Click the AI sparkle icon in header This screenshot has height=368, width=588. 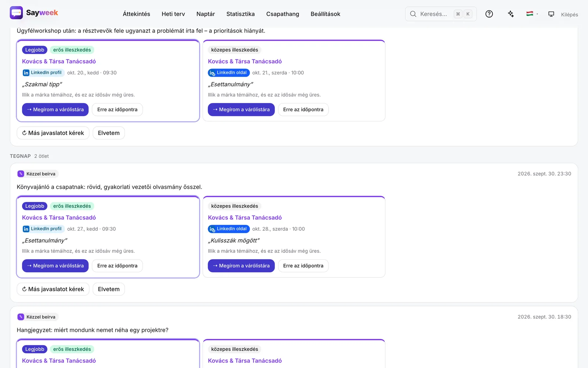511,14
